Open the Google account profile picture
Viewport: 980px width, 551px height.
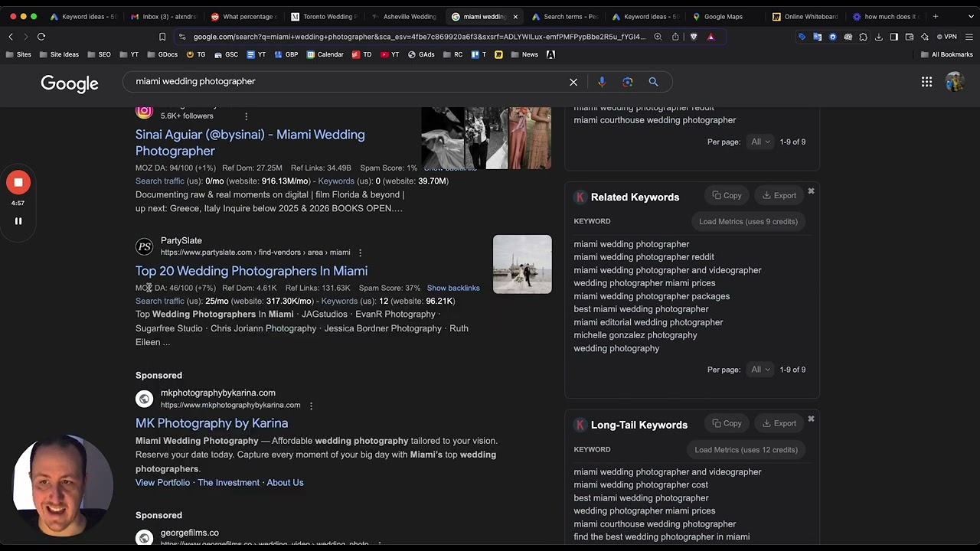pyautogui.click(x=954, y=82)
